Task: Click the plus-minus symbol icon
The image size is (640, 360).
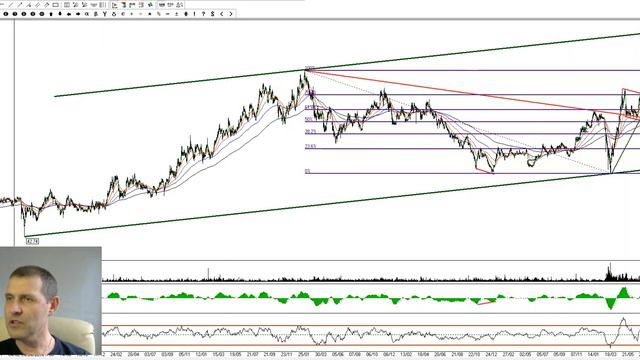Action: pyautogui.click(x=176, y=14)
